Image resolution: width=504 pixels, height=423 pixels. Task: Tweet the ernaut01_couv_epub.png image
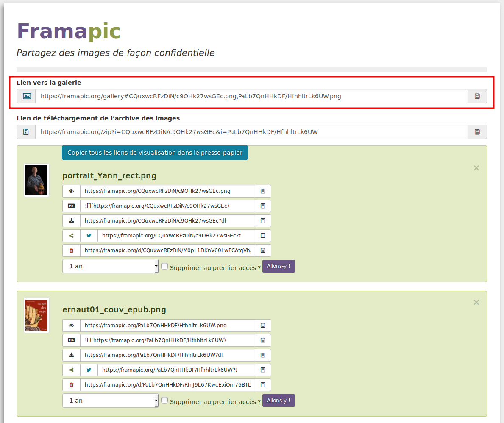pos(89,370)
